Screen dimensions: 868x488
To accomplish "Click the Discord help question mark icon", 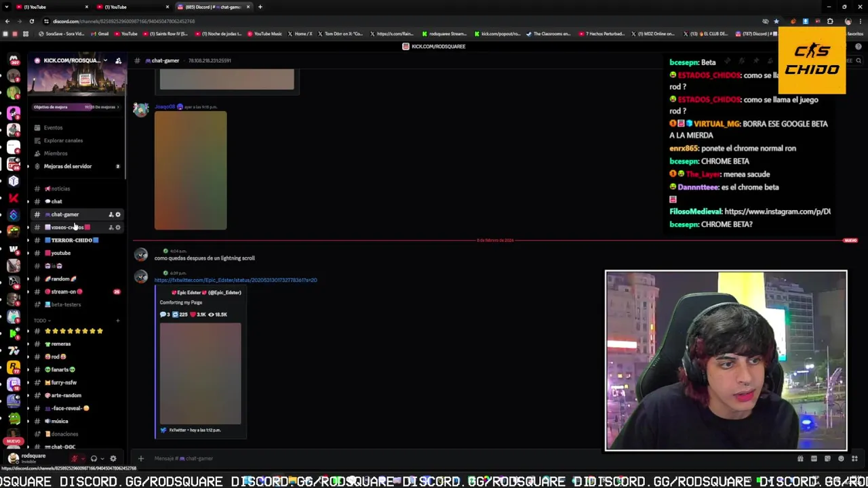I will 859,46.
